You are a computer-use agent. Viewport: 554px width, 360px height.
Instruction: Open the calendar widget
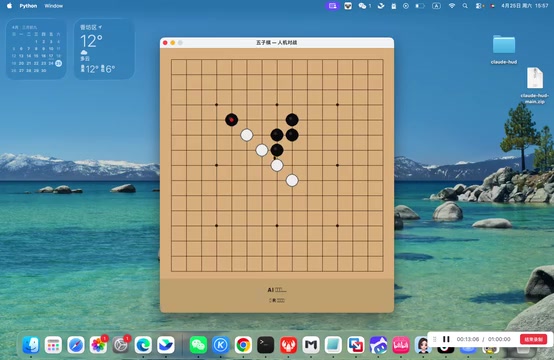coord(36,49)
